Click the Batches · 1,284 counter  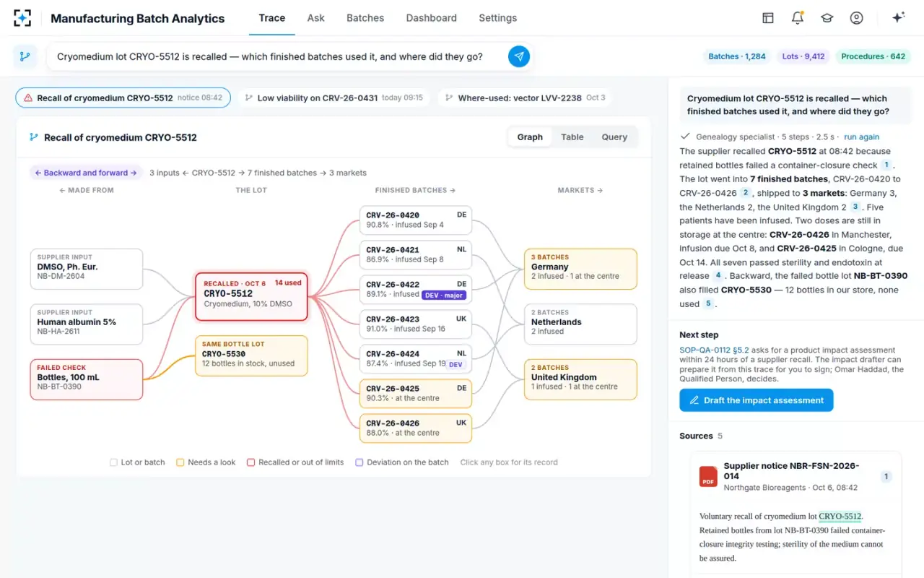click(x=737, y=56)
